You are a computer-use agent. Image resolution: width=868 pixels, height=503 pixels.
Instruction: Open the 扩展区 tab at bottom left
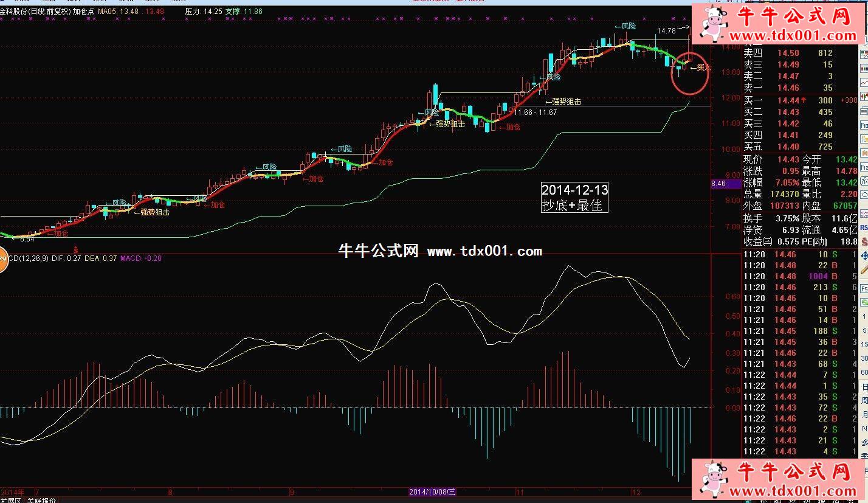click(11, 500)
